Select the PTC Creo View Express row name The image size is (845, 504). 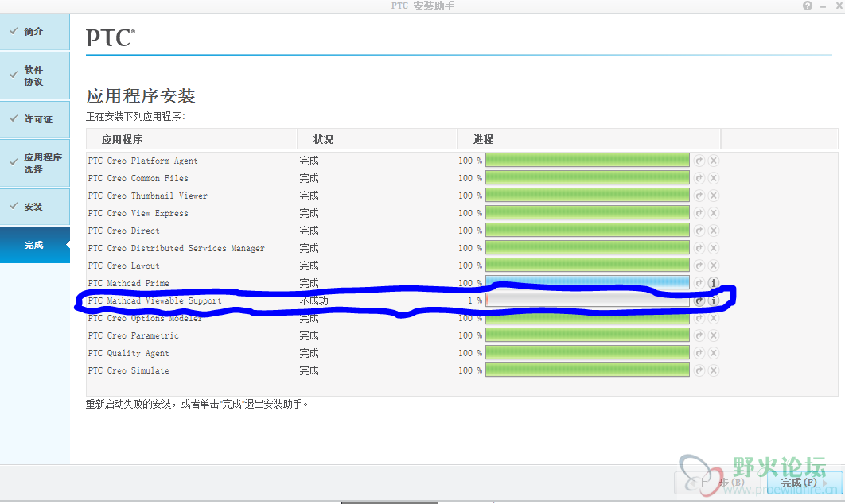pos(138,213)
